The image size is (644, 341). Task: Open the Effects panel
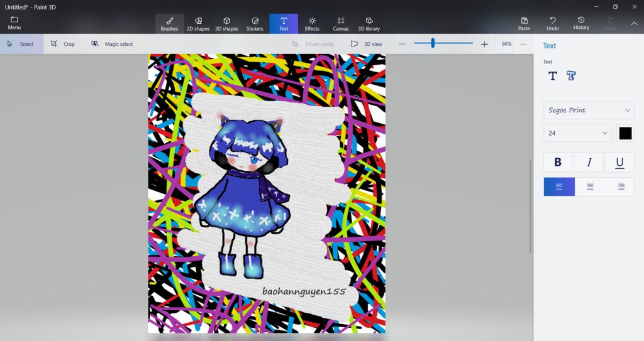point(312,24)
